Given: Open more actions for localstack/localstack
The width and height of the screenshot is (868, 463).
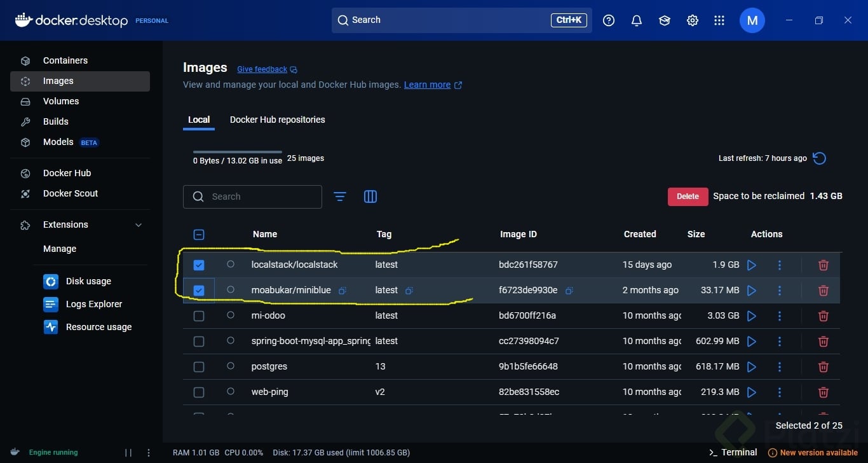Looking at the screenshot, I should click(780, 265).
